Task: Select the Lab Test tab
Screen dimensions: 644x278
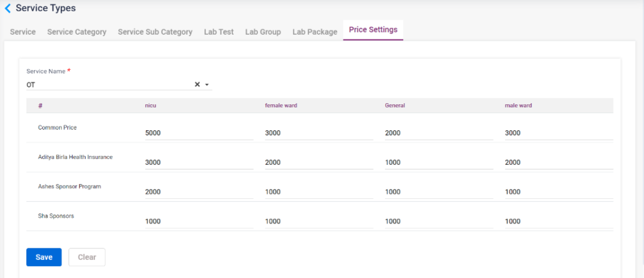Action: pos(219,31)
